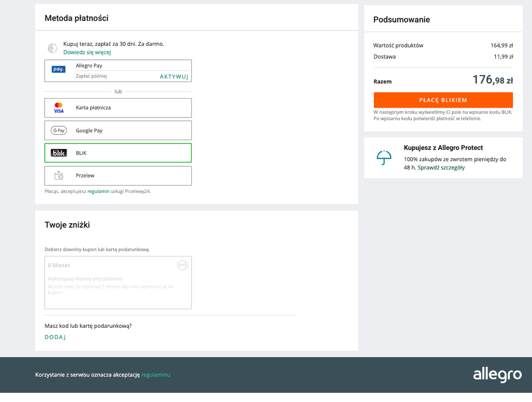Screen dimensions: 532x402
Task: Click 'Razem' label in summary
Action: coord(382,82)
